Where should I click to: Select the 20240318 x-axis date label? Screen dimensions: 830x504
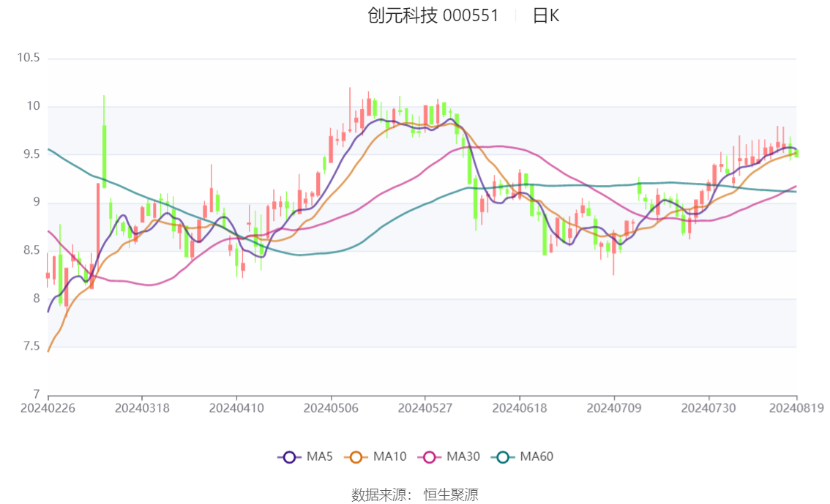pos(142,408)
